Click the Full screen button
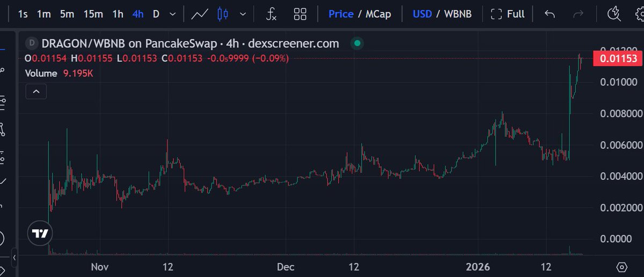Viewport: 644px width, 277px height. [x=508, y=14]
